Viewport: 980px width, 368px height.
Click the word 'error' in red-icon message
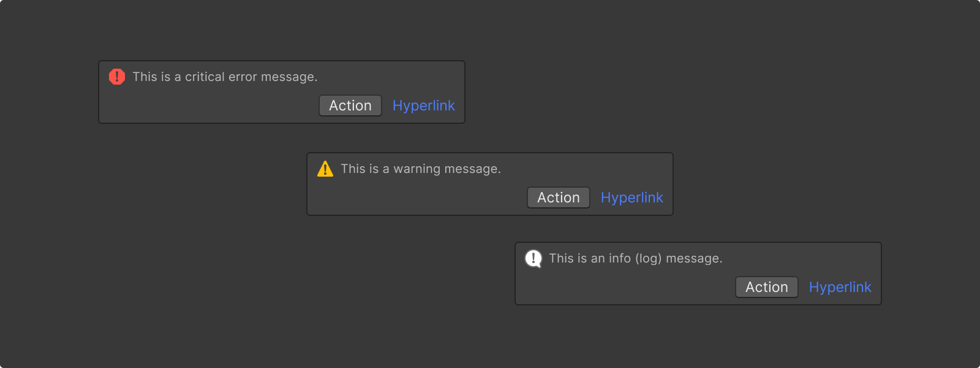coord(243,77)
